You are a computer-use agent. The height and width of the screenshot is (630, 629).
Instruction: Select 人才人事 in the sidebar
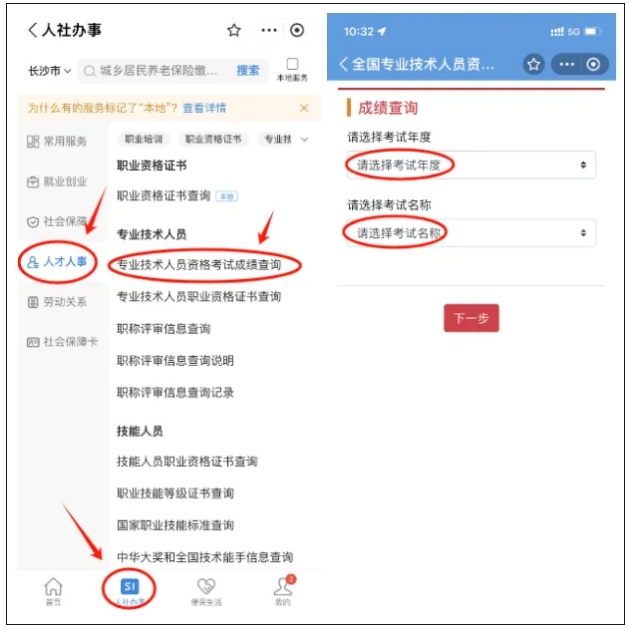coord(57,262)
